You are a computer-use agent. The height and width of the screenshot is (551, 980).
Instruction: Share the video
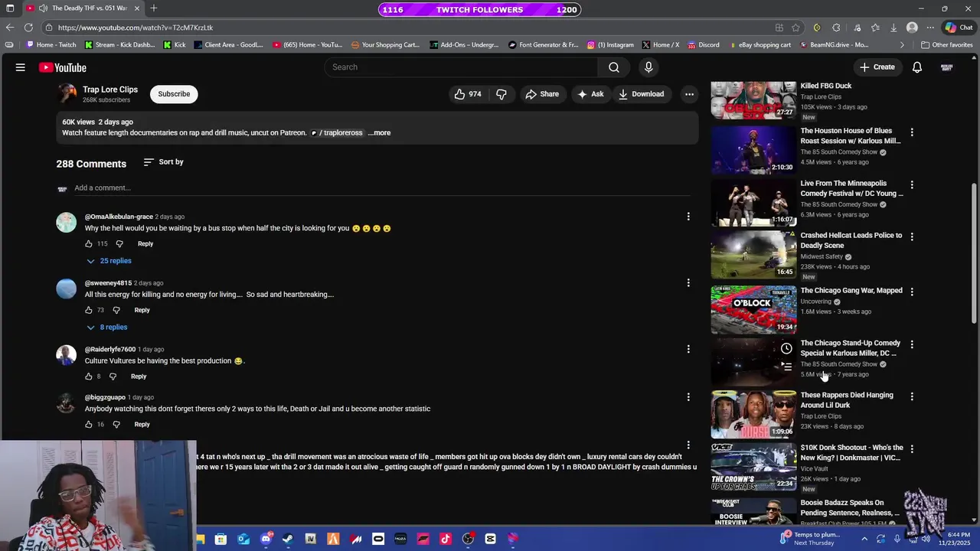point(542,94)
